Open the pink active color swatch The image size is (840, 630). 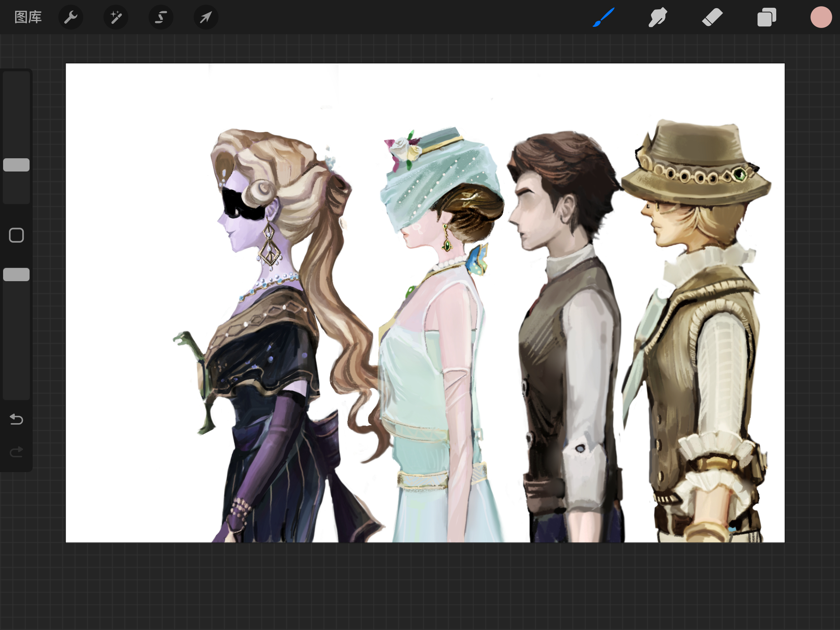[x=821, y=17]
